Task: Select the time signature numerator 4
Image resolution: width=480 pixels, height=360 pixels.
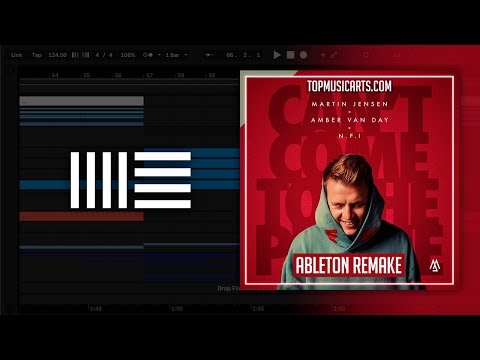Action: pos(97,55)
